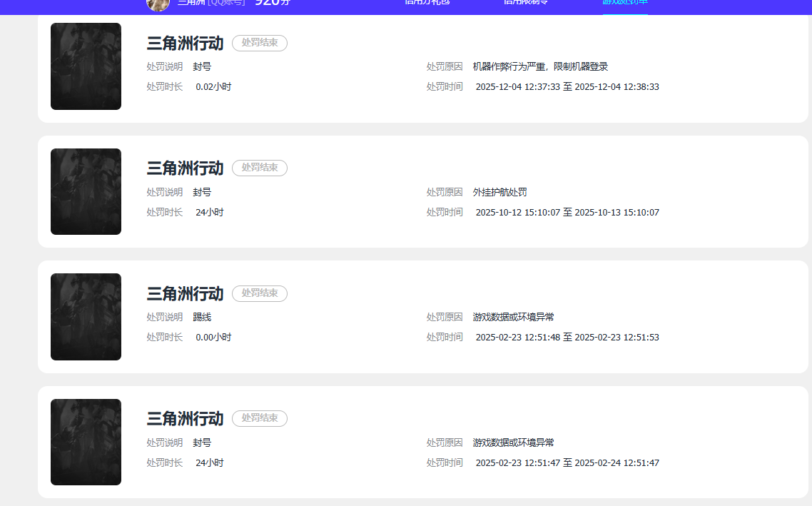Select 三角洲行动 title in the 2025-02-24 card
The image size is (812, 506).
[185, 418]
